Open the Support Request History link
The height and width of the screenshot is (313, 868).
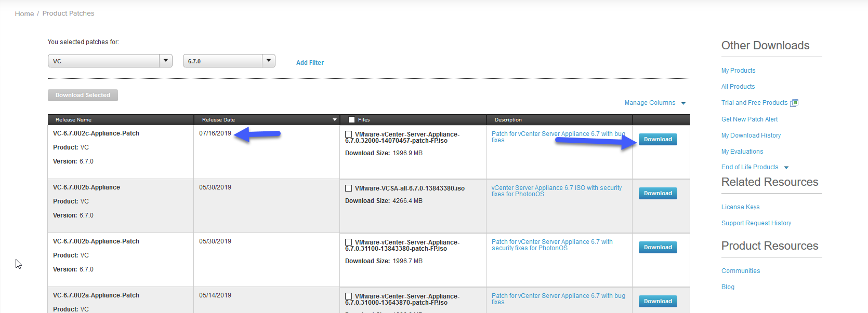pyautogui.click(x=756, y=223)
